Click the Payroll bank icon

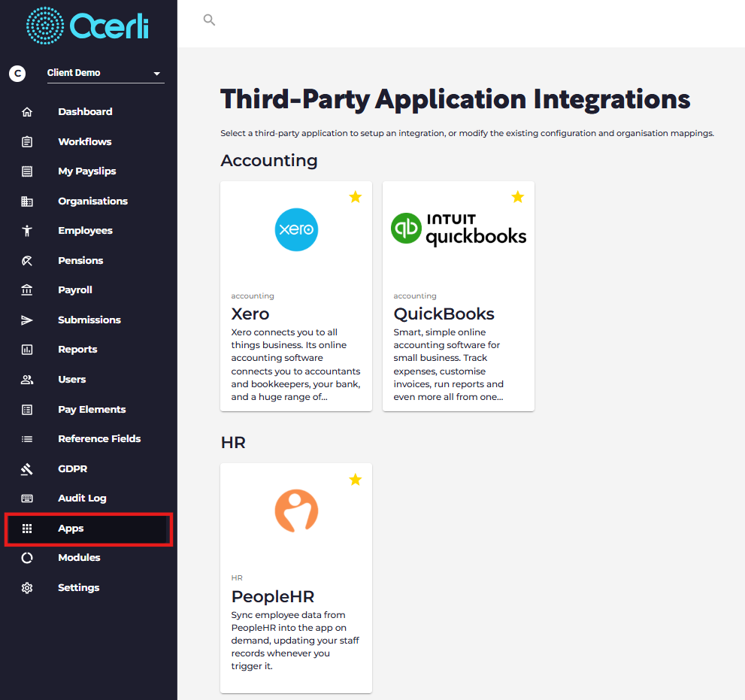27,290
